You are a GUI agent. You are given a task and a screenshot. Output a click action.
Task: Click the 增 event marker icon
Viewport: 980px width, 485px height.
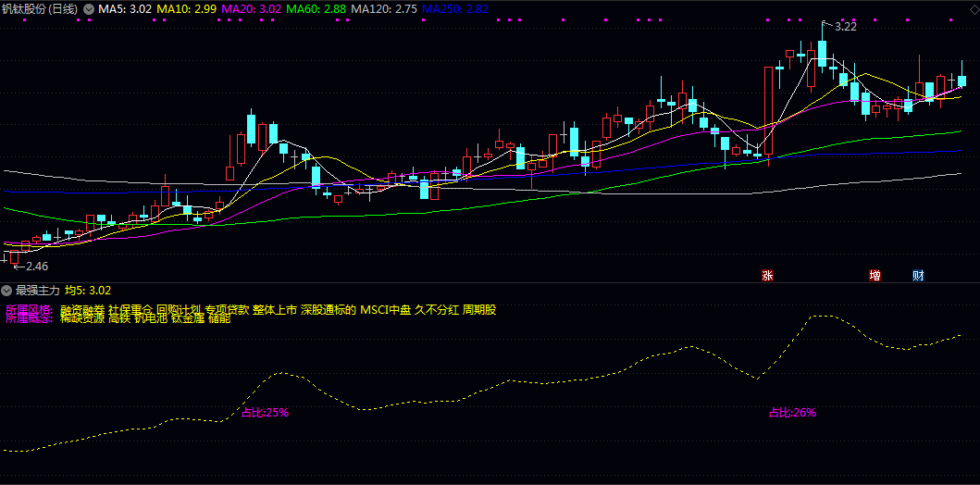(x=875, y=275)
